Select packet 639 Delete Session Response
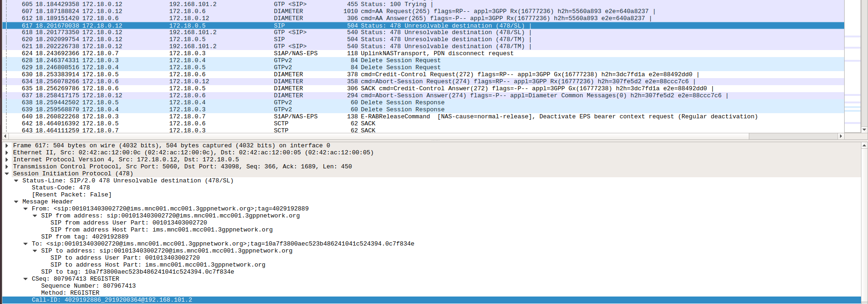 [x=423, y=109]
